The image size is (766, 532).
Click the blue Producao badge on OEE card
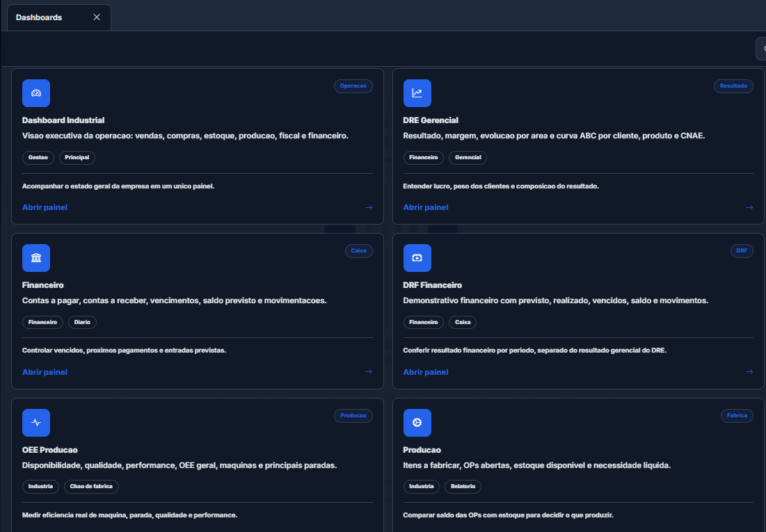pyautogui.click(x=353, y=416)
